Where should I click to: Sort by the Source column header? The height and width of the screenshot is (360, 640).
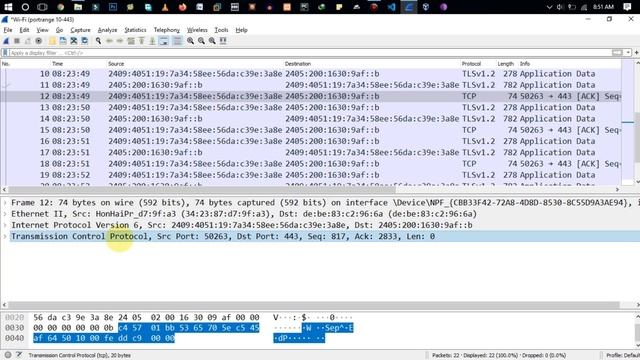(116, 64)
